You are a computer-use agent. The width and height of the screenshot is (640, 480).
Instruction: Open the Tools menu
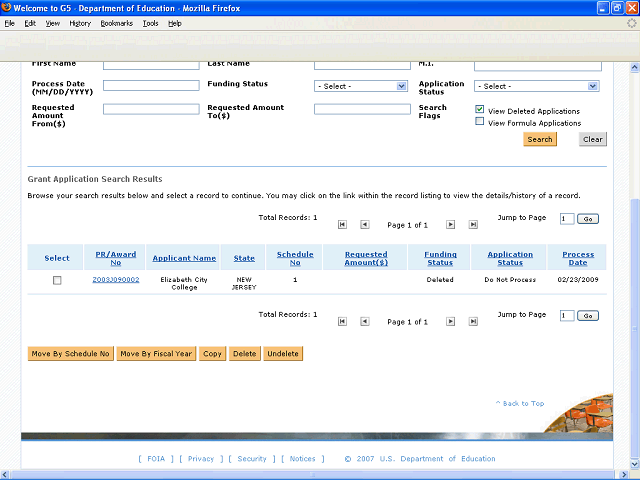pos(151,23)
